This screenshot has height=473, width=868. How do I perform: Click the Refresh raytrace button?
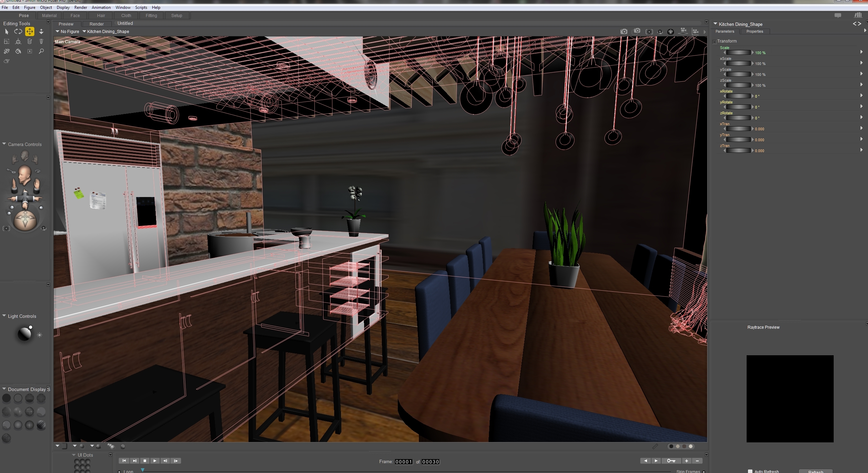click(815, 471)
